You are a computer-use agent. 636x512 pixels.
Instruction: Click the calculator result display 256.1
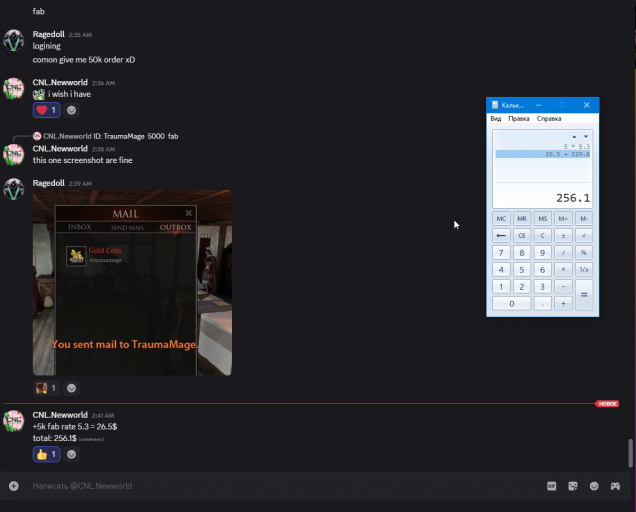click(x=573, y=198)
